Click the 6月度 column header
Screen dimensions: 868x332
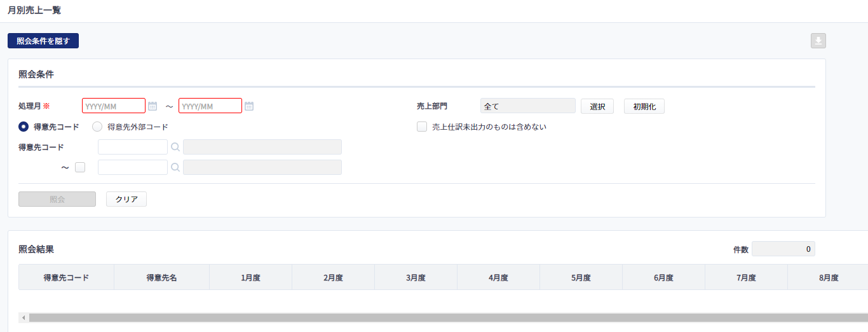663,277
